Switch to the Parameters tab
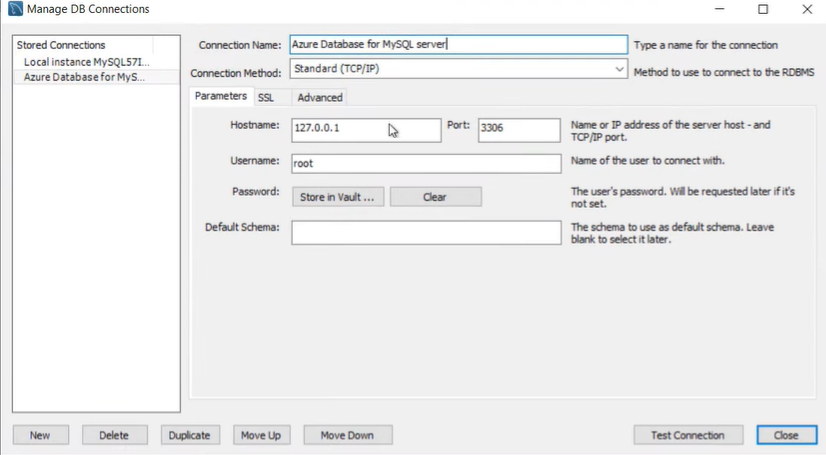826x455 pixels. click(221, 96)
